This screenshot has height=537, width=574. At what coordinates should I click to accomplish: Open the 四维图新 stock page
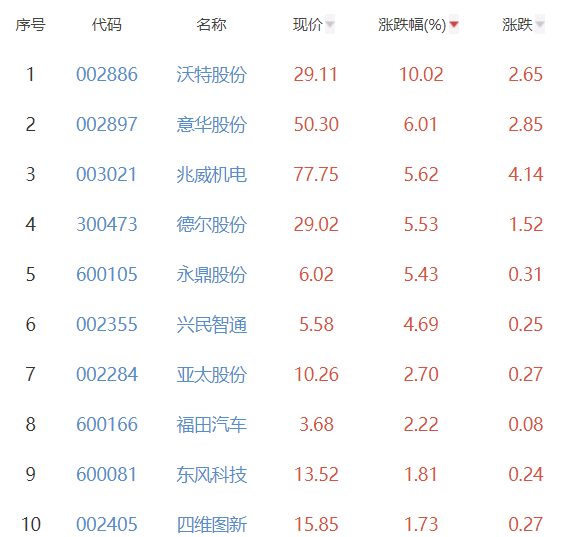[x=212, y=525]
